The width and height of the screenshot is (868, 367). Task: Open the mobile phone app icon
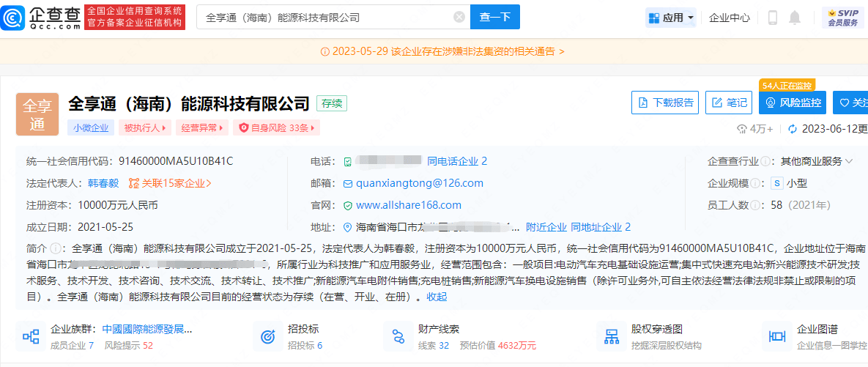[x=772, y=18]
